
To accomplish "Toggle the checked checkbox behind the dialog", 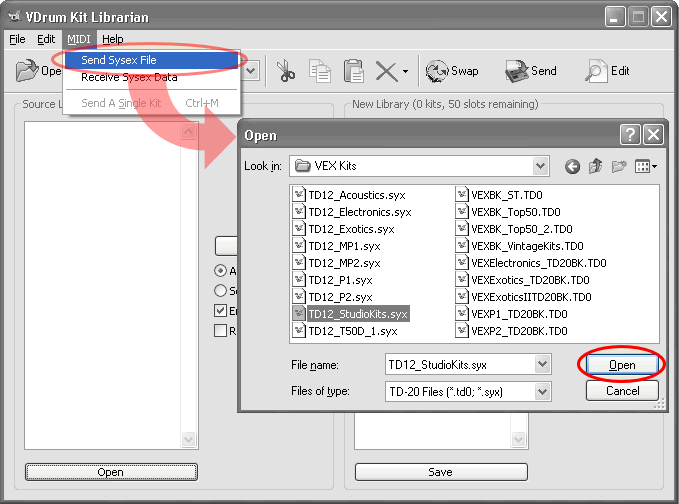I will point(221,311).
